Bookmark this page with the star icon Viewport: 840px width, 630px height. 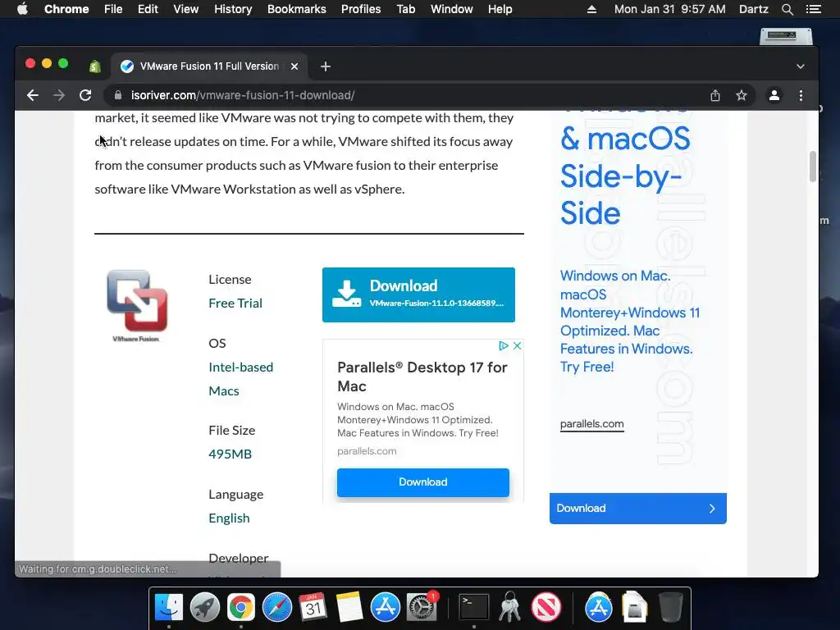742,95
